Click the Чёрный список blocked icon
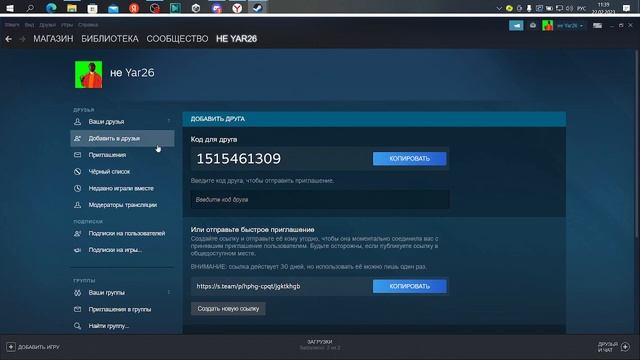 pyautogui.click(x=78, y=172)
